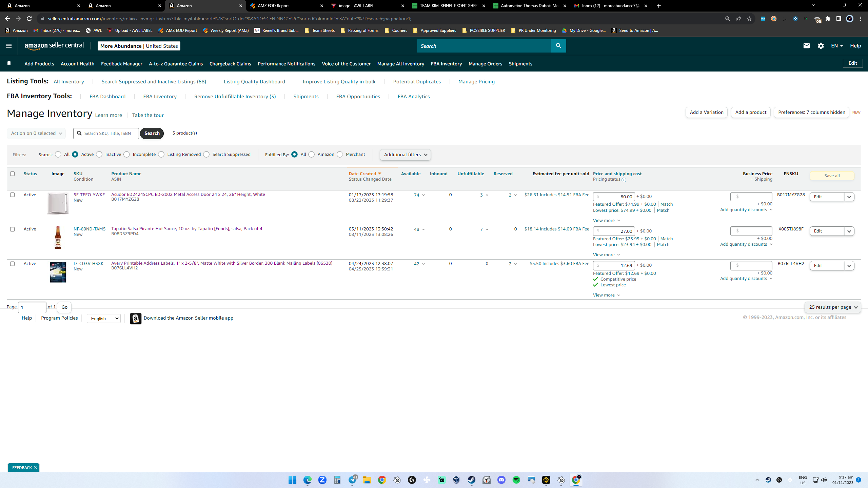Open the English language selector in footer
This screenshot has height=488, width=868.
pos(104,319)
